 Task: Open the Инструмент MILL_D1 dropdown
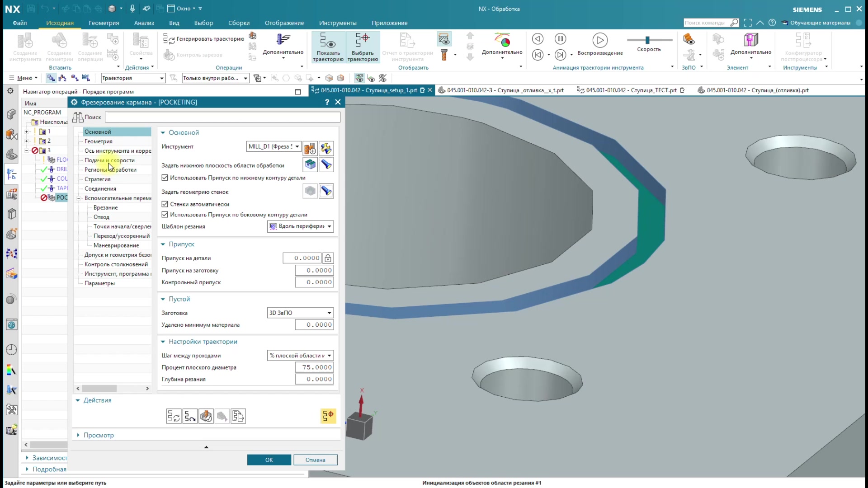point(274,146)
